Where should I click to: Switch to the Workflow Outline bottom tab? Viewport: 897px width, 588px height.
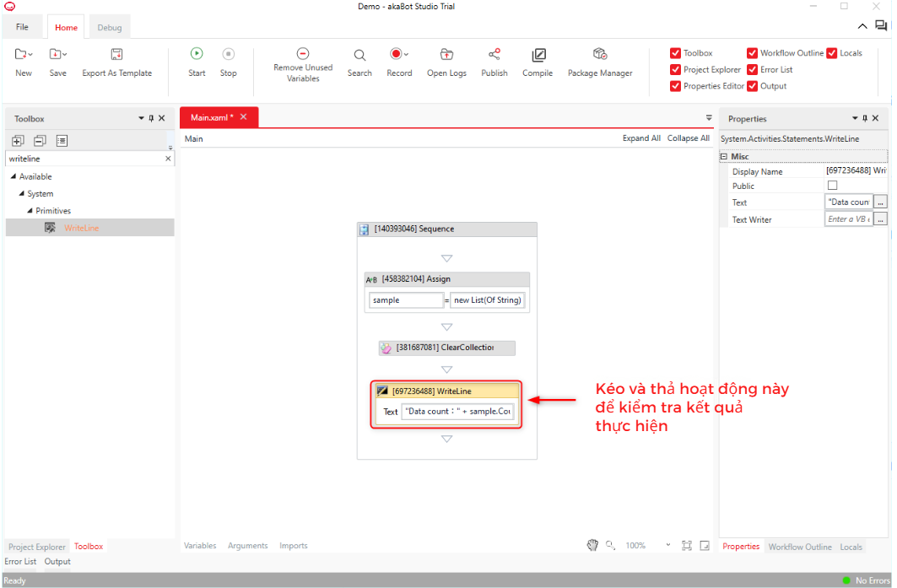point(800,547)
